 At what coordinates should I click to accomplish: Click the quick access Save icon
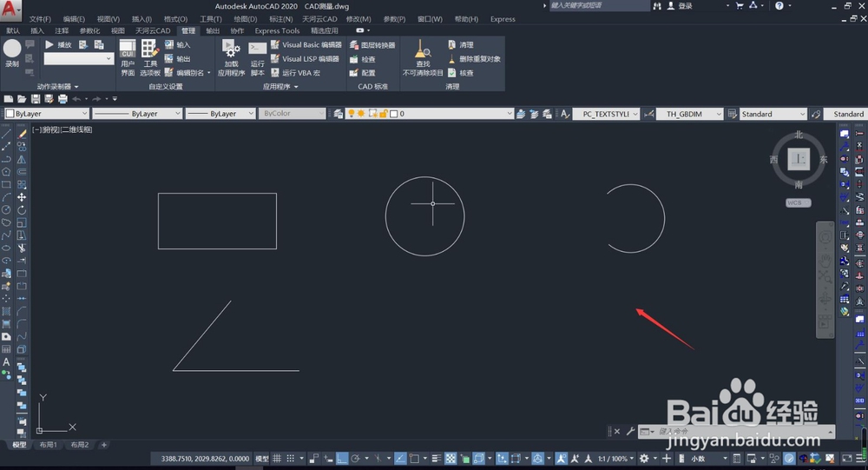tap(36, 99)
